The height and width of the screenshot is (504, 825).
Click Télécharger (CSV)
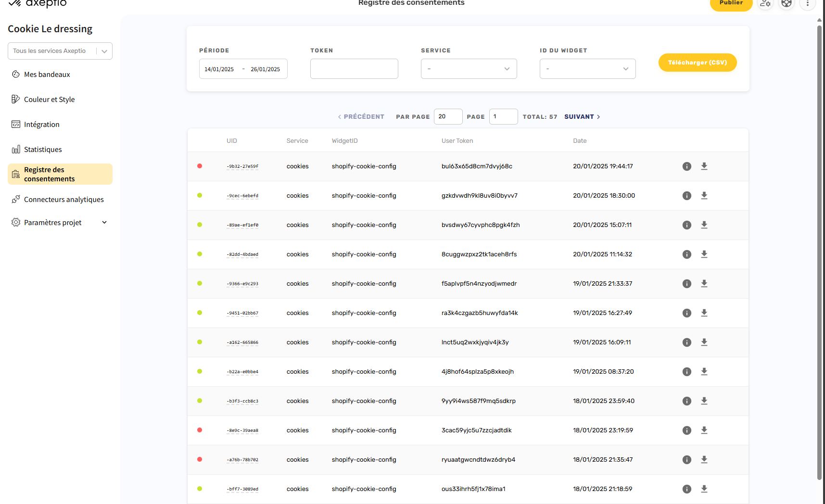click(698, 63)
